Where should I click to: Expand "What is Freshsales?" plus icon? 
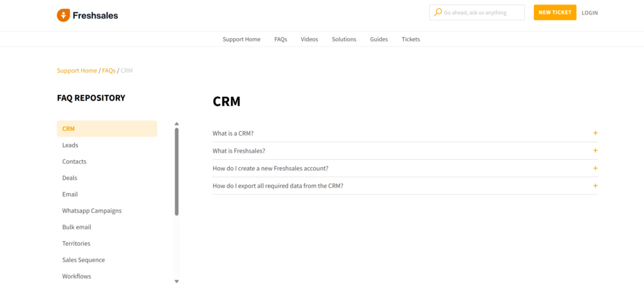(595, 151)
